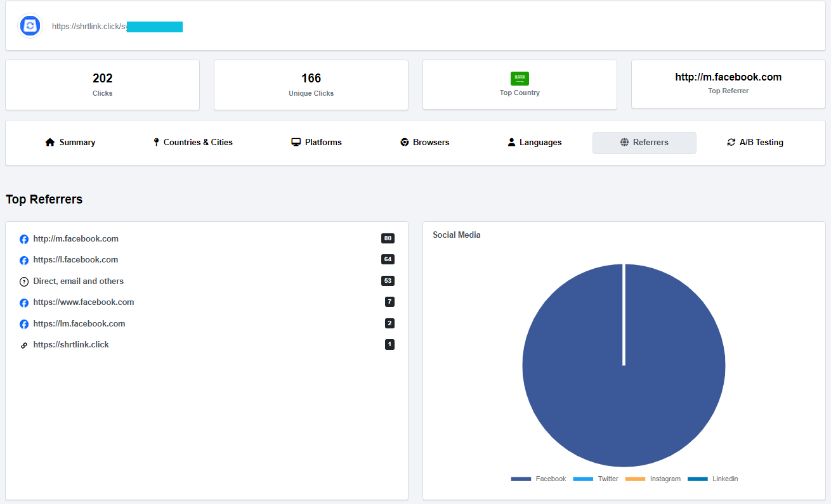Switch to Countries & Cities tab
The width and height of the screenshot is (831, 504).
click(x=193, y=143)
